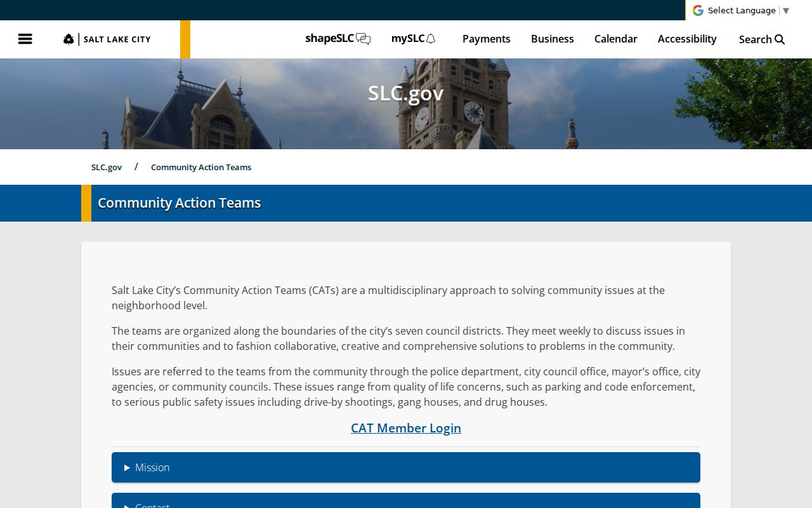This screenshot has height=508, width=812.
Task: Click the paragraph starting 'Salt Lake City’s Community'
Action: (x=406, y=298)
